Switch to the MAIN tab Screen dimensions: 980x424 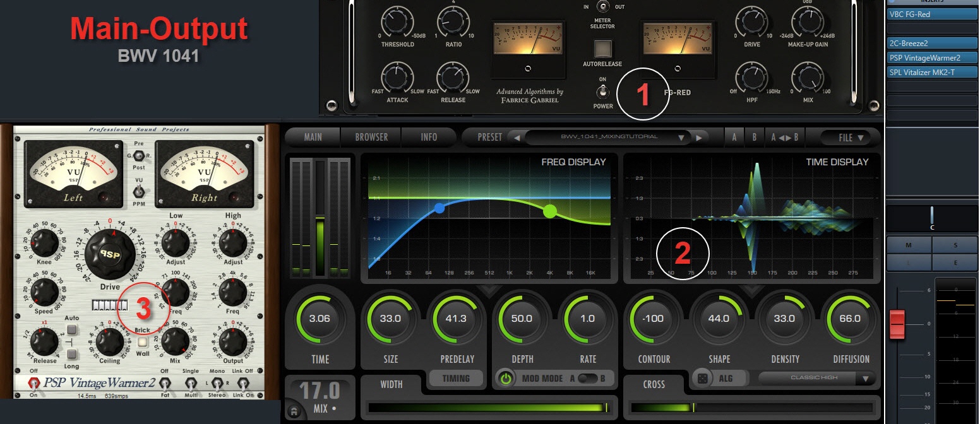click(x=313, y=137)
